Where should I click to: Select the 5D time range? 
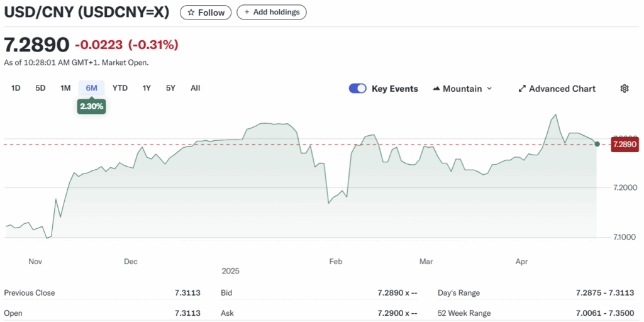click(x=40, y=88)
